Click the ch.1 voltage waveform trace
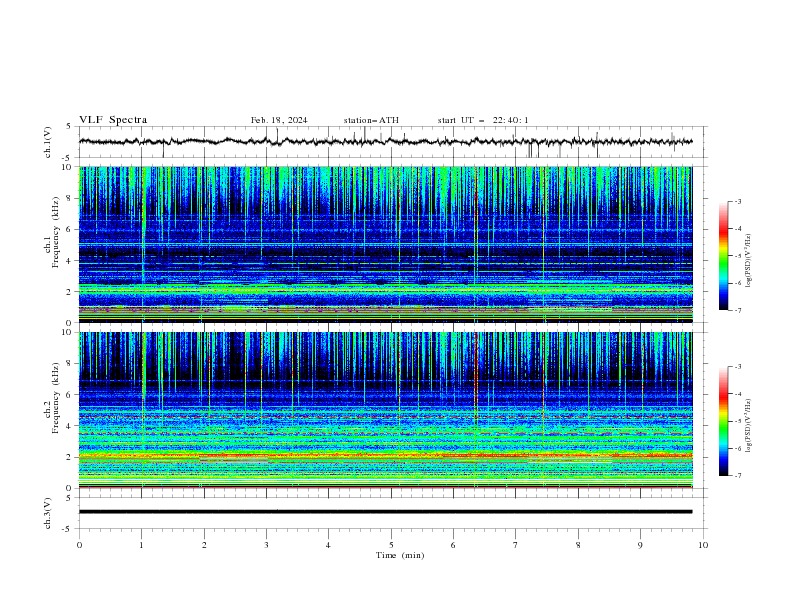This screenshot has width=792, height=612. tap(386, 142)
